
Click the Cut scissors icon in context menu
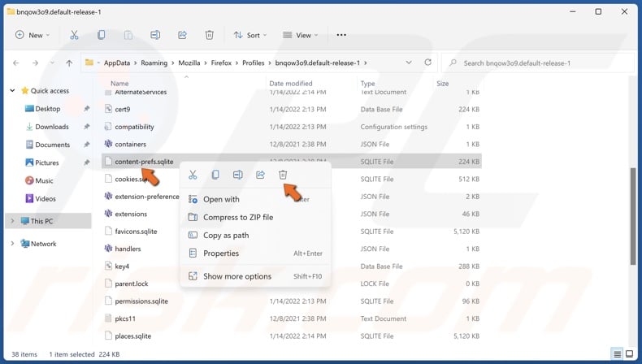pyautogui.click(x=193, y=175)
